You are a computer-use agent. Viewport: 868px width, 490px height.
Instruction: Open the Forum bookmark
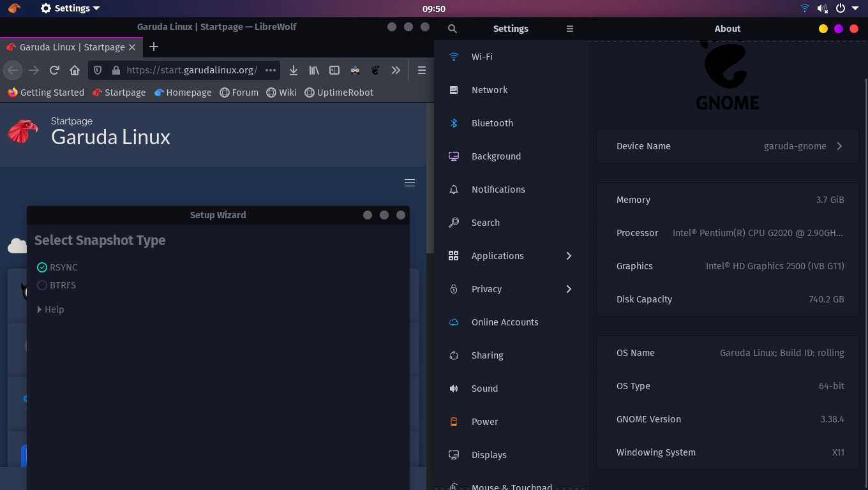point(239,93)
